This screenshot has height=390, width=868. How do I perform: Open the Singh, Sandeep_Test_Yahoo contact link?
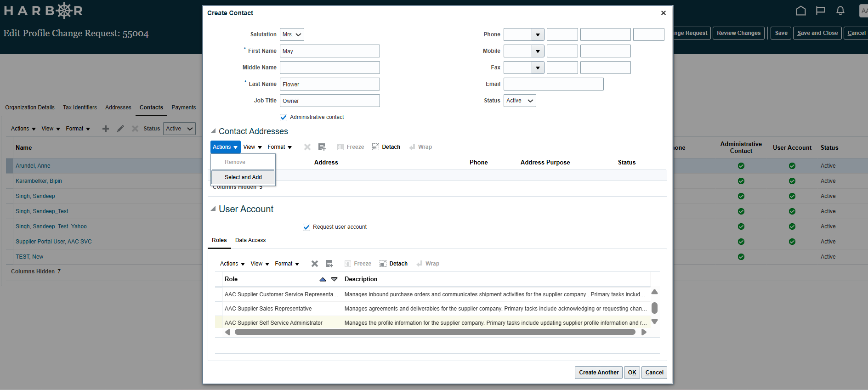click(51, 226)
